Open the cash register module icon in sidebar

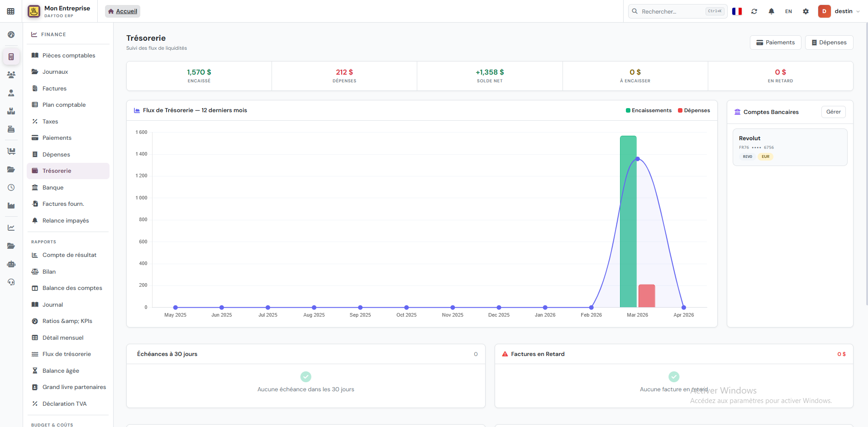click(x=11, y=129)
